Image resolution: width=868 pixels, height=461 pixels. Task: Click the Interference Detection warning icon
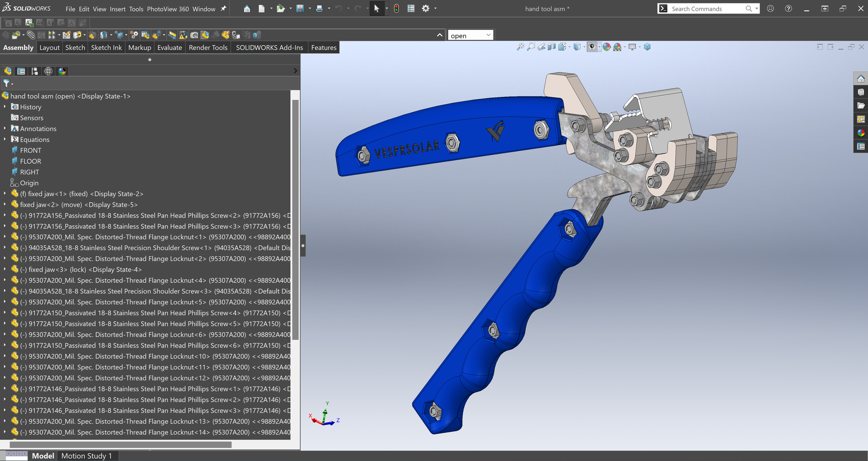point(183,35)
